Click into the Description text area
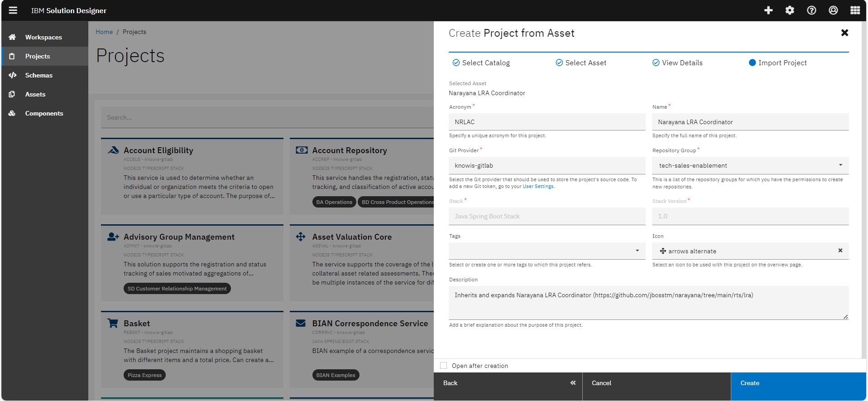This screenshot has height=401, width=868. tap(648, 303)
